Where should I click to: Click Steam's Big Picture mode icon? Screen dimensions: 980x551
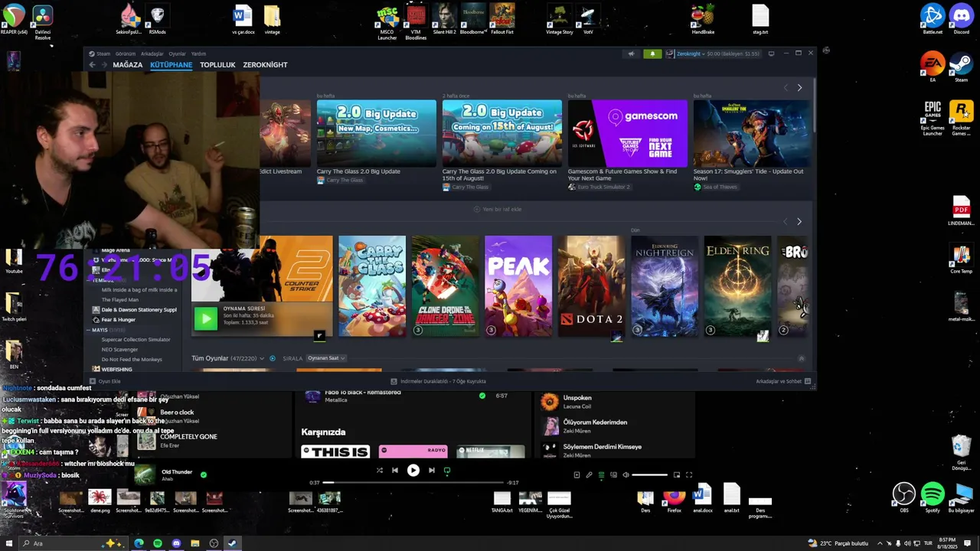click(x=771, y=54)
